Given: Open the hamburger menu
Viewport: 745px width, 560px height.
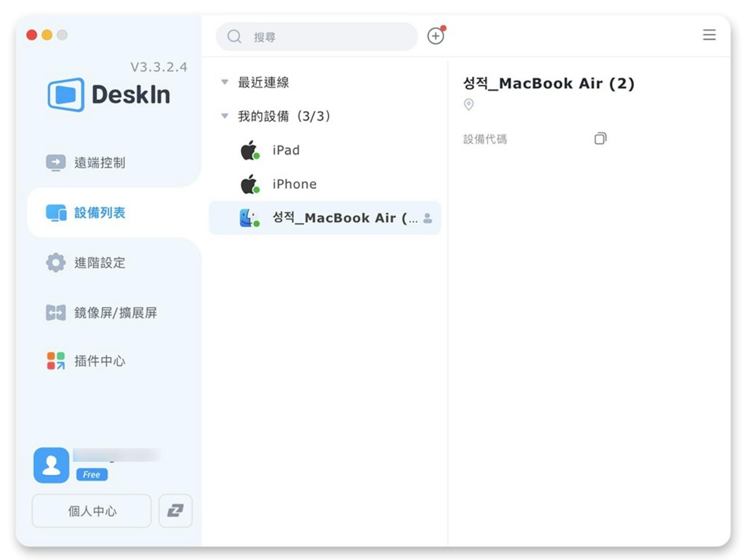Looking at the screenshot, I should click(709, 35).
